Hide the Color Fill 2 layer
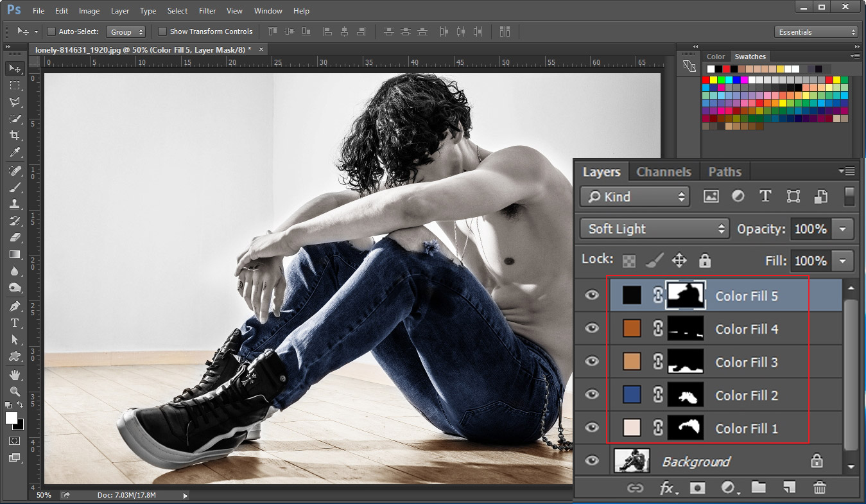Image resolution: width=866 pixels, height=504 pixels. (x=592, y=395)
